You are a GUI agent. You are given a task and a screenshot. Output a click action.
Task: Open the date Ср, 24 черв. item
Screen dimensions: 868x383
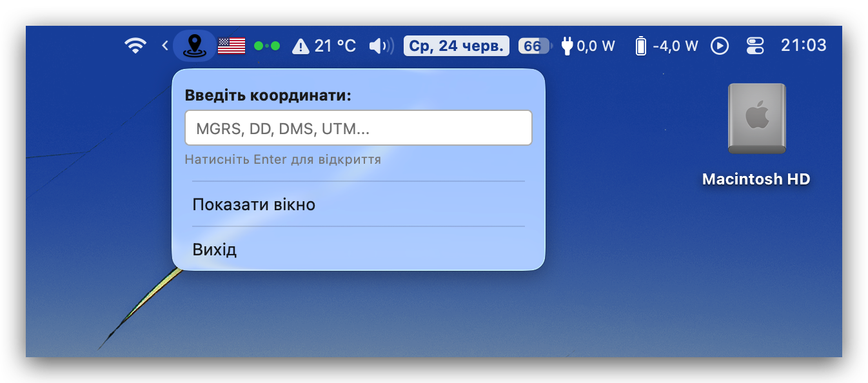(x=457, y=46)
